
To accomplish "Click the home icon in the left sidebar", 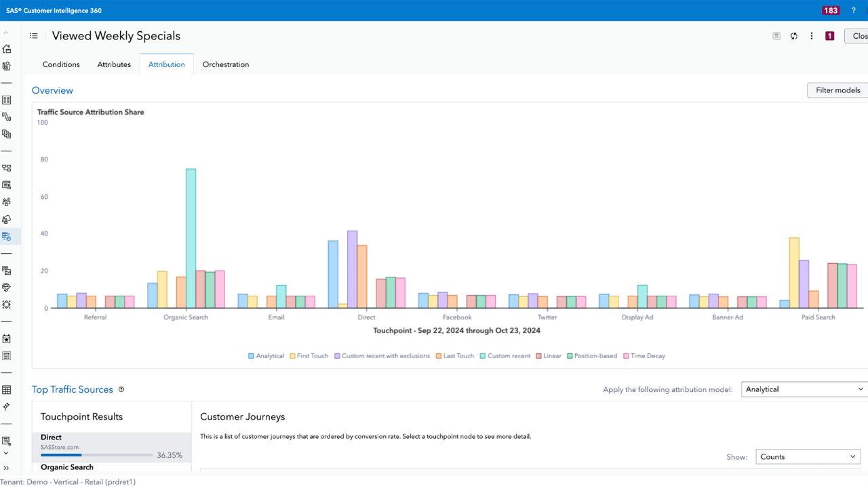I will coord(7,49).
